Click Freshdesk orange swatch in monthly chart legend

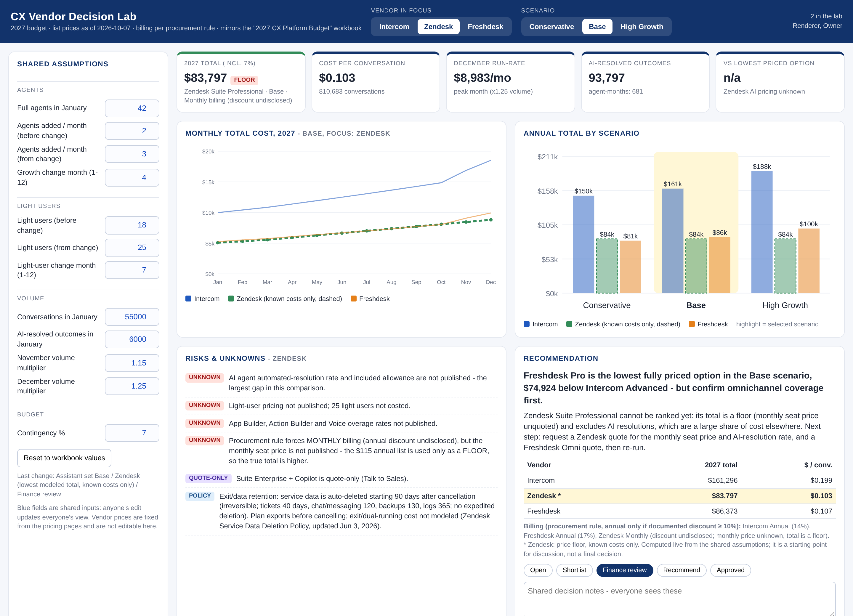[354, 299]
